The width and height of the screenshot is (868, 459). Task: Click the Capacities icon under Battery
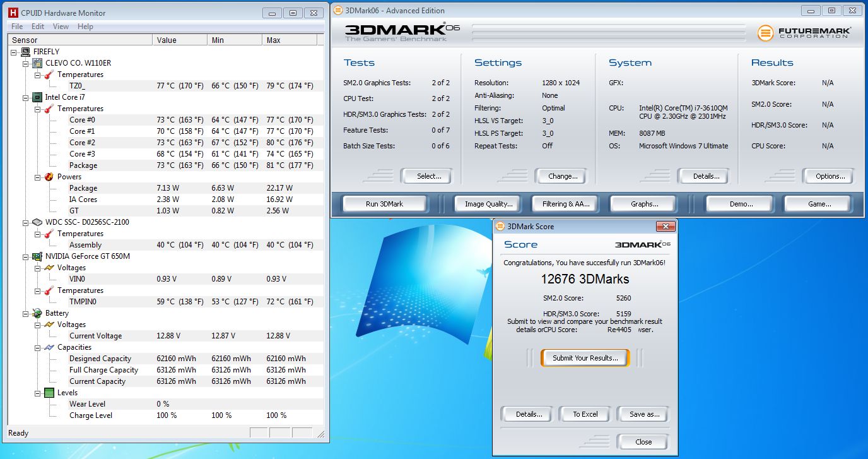click(x=50, y=347)
